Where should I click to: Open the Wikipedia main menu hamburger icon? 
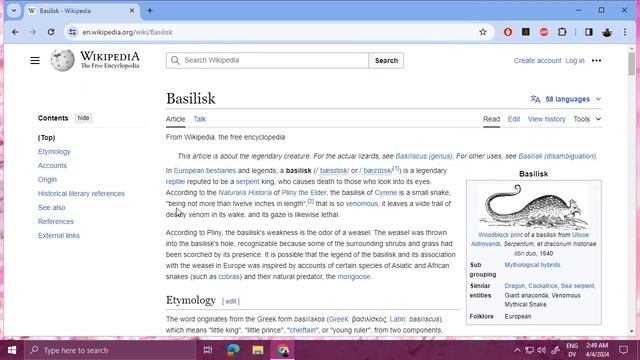(x=35, y=60)
